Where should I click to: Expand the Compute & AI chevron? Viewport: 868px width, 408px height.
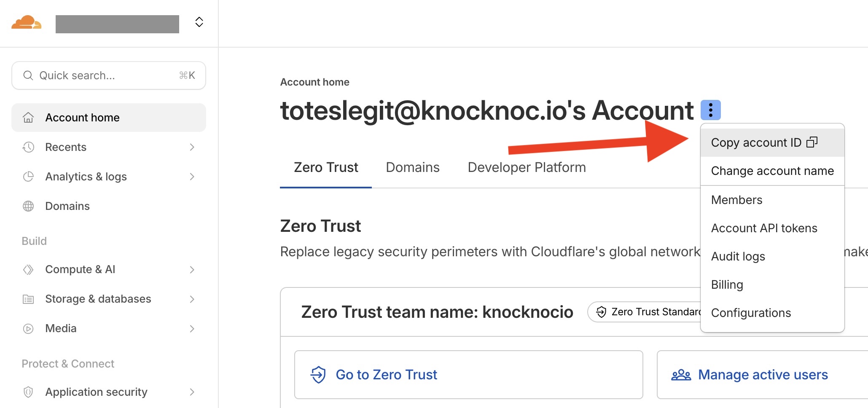tap(192, 269)
